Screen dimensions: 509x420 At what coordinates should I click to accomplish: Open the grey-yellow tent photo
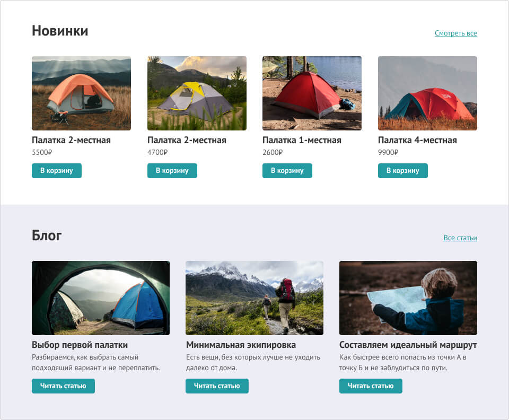click(197, 93)
